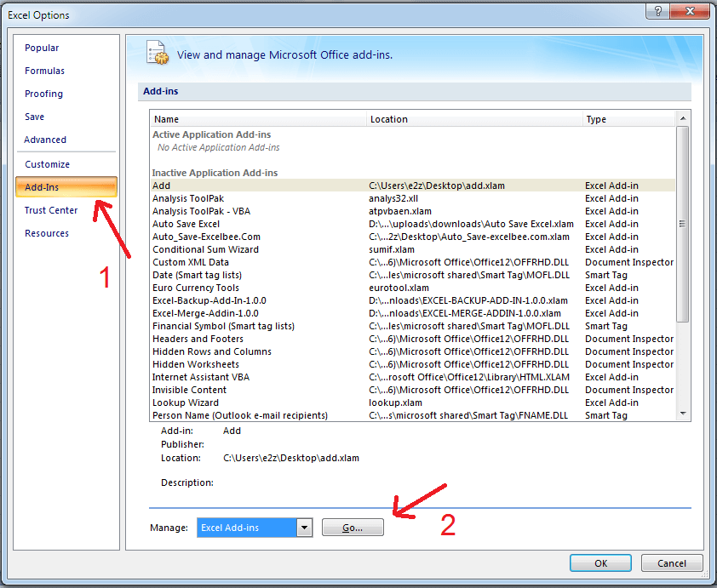Click OK to confirm options
This screenshot has width=717, height=588.
599,562
